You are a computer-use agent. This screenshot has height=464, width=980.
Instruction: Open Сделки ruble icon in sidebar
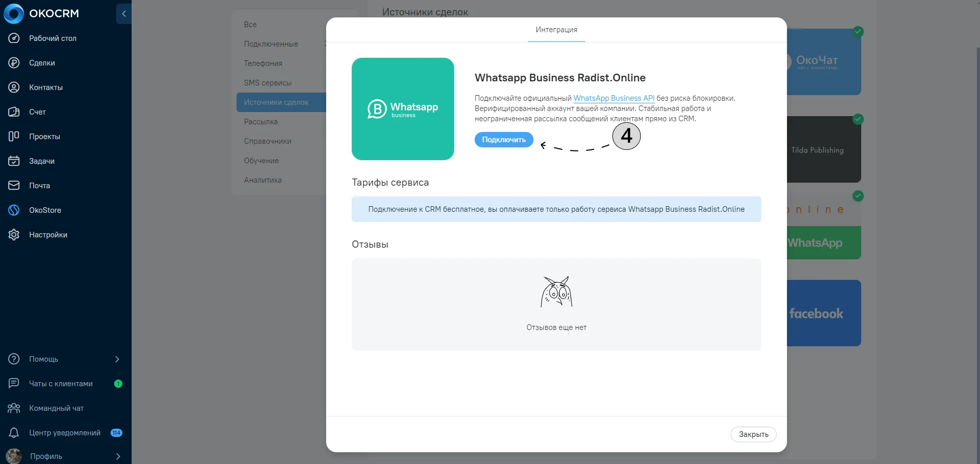(14, 63)
